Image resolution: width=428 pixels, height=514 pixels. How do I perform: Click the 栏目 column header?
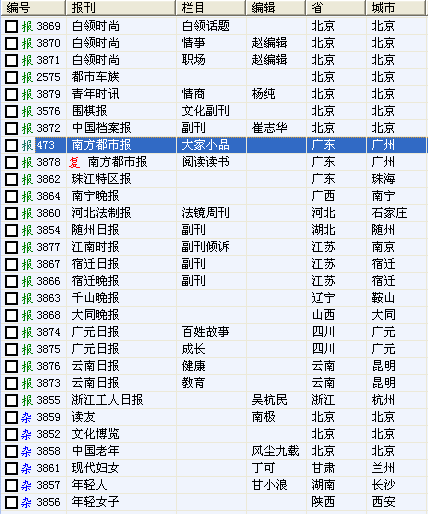(211, 8)
